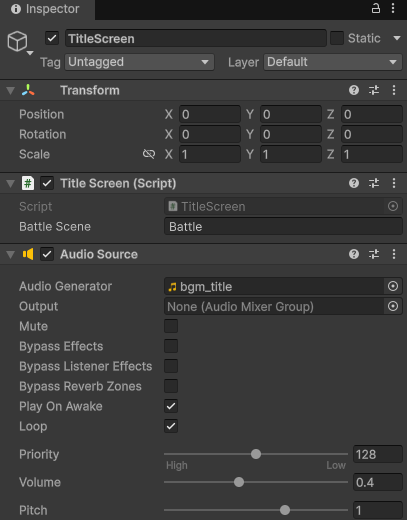Open the Audio Generator object picker
The width and height of the screenshot is (407, 520).
coord(393,286)
